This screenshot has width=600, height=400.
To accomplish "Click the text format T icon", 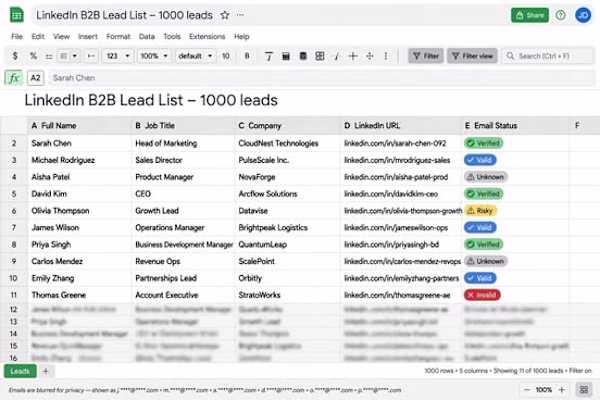I will 269,56.
